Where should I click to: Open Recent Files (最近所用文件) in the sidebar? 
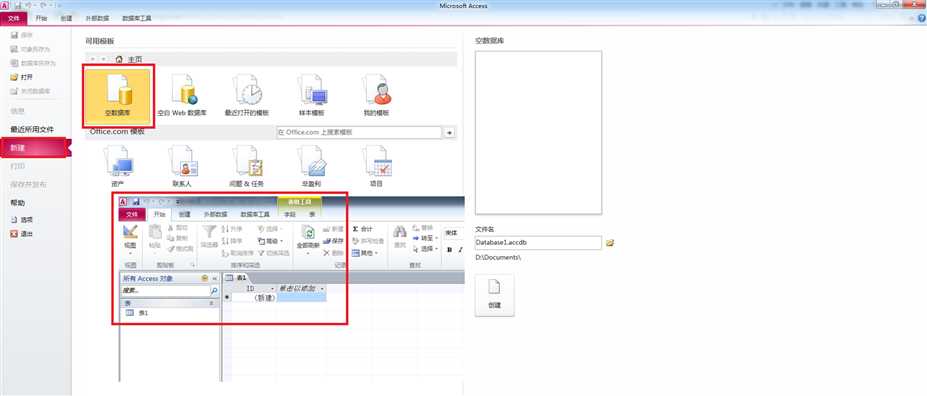click(x=32, y=129)
